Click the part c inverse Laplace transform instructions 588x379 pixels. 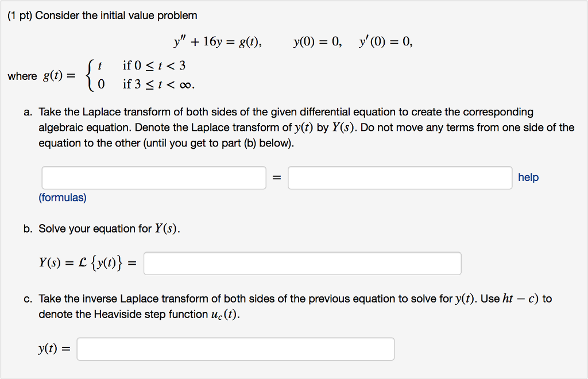(293, 306)
